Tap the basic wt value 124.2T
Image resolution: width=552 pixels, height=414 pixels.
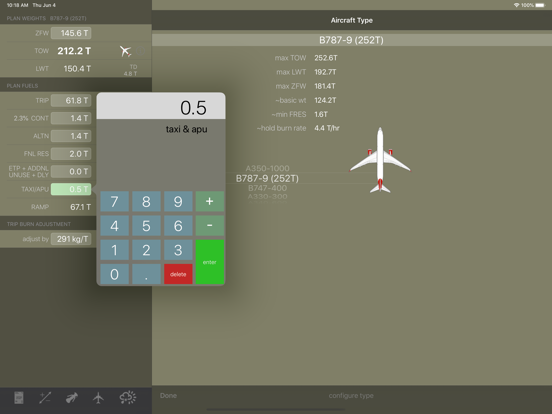pyautogui.click(x=325, y=100)
